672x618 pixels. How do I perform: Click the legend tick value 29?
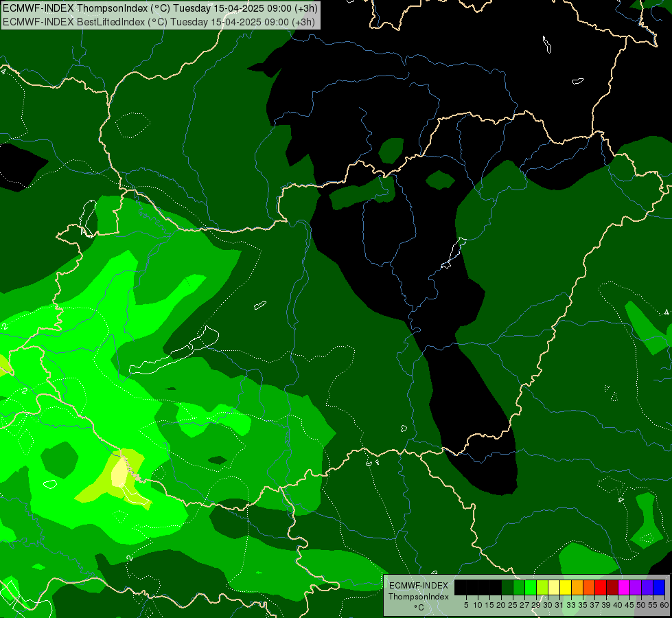pos(536,605)
